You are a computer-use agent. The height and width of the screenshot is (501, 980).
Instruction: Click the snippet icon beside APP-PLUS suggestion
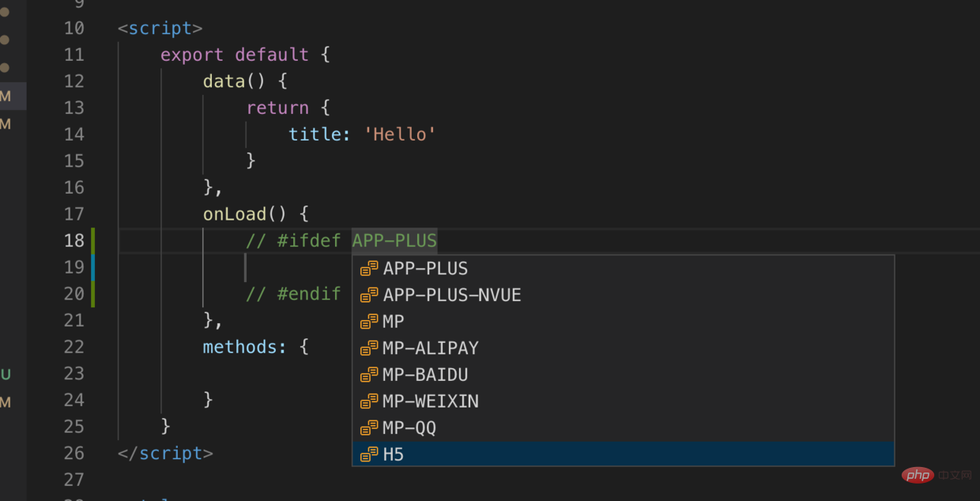pos(369,269)
